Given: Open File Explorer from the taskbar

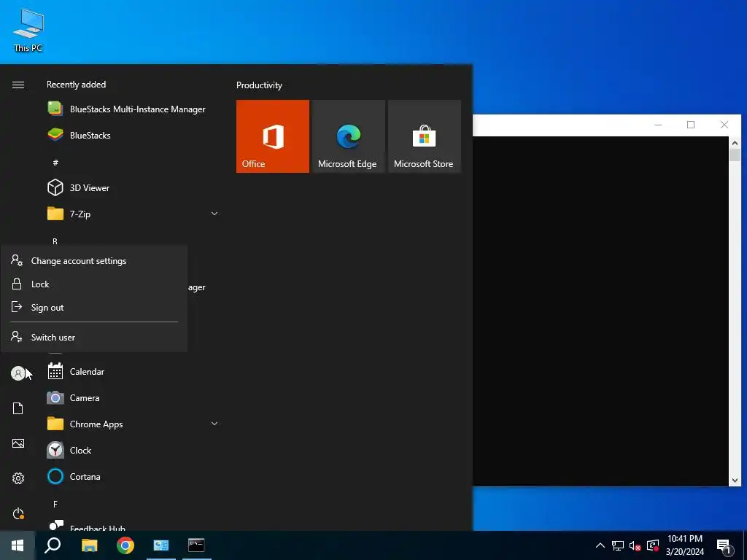Looking at the screenshot, I should pyautogui.click(x=89, y=545).
